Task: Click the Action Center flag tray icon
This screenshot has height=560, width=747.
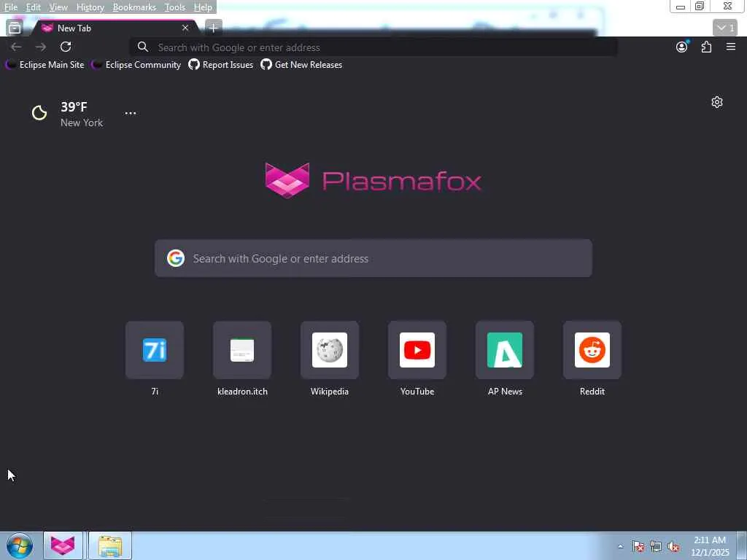Action: [638, 547]
